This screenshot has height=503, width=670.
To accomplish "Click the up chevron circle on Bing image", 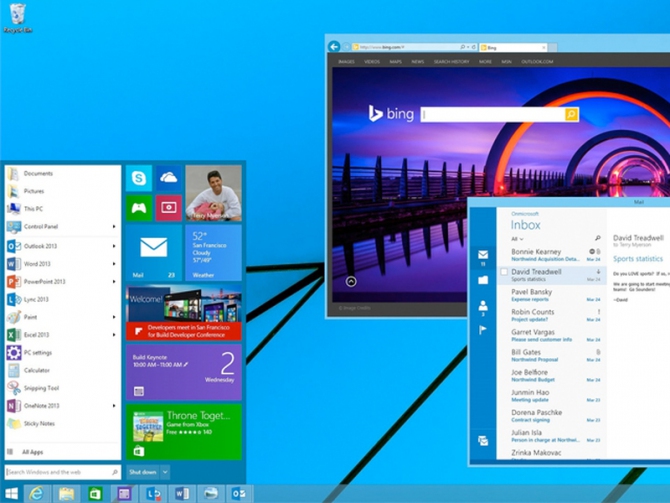I will point(351,281).
